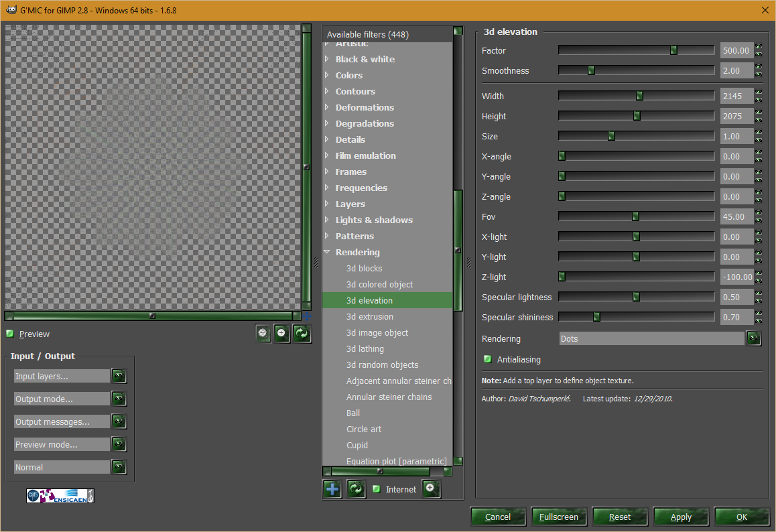This screenshot has height=532, width=776.
Task: Open the Input layers dropdown
Action: tap(119, 376)
